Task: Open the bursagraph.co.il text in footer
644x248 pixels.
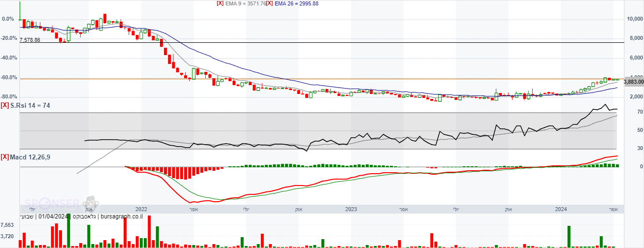Action: (x=122, y=216)
